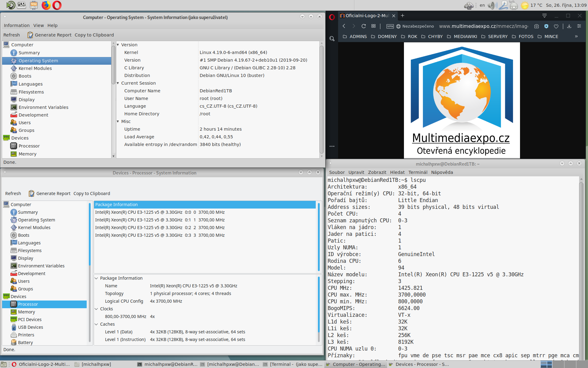Image resolution: width=588 pixels, height=368 pixels.
Task: Open Information menu in System Information
Action: pos(17,25)
